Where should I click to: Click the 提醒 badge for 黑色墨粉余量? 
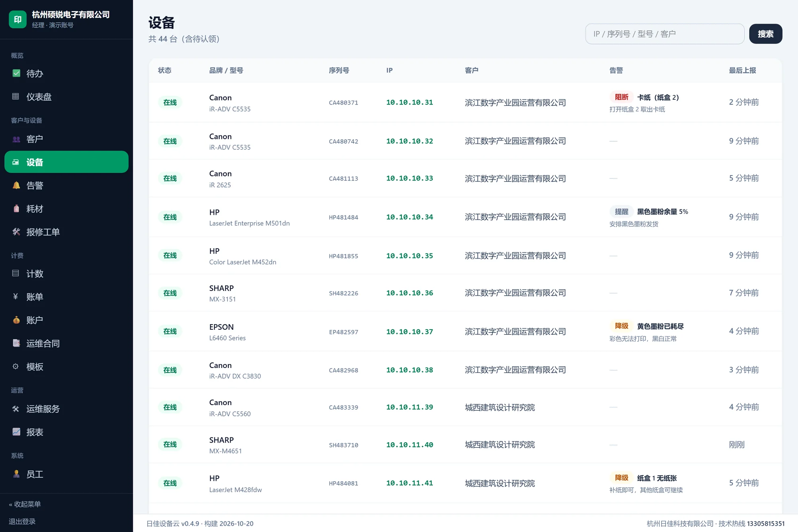[x=621, y=212]
